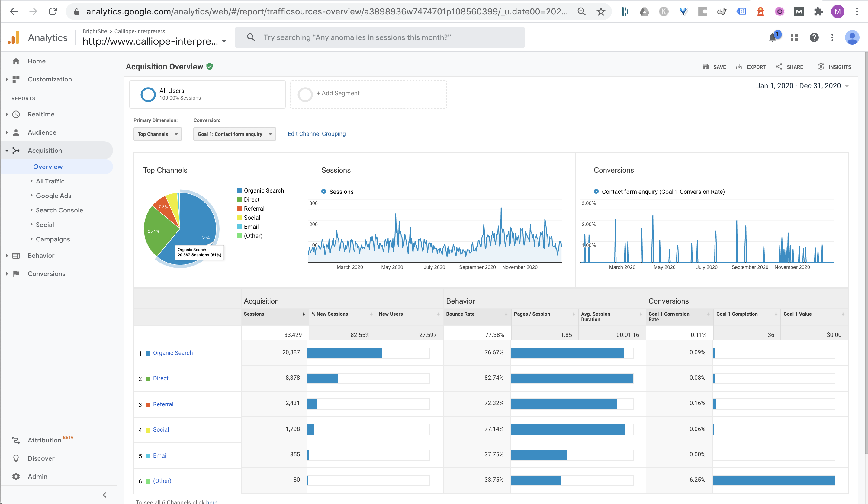Expand the date range picker
868x504 pixels.
point(802,86)
